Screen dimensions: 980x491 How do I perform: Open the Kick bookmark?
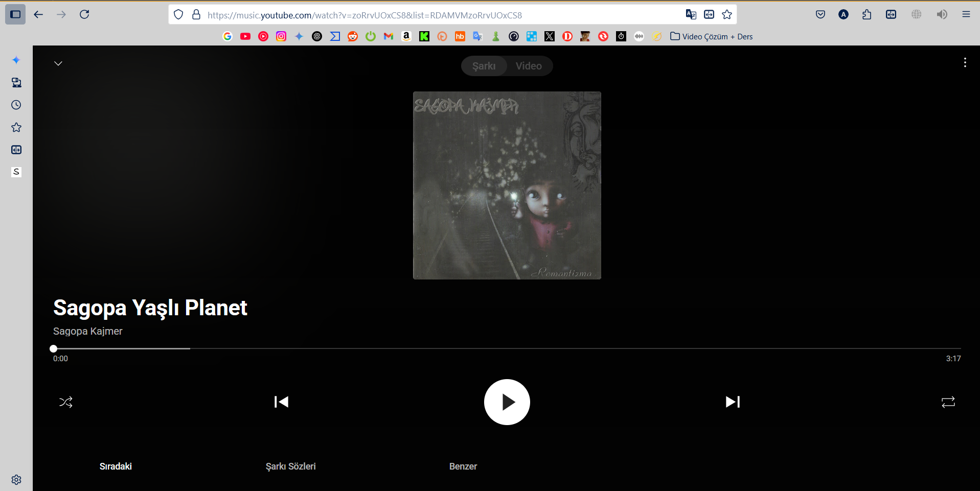(424, 36)
